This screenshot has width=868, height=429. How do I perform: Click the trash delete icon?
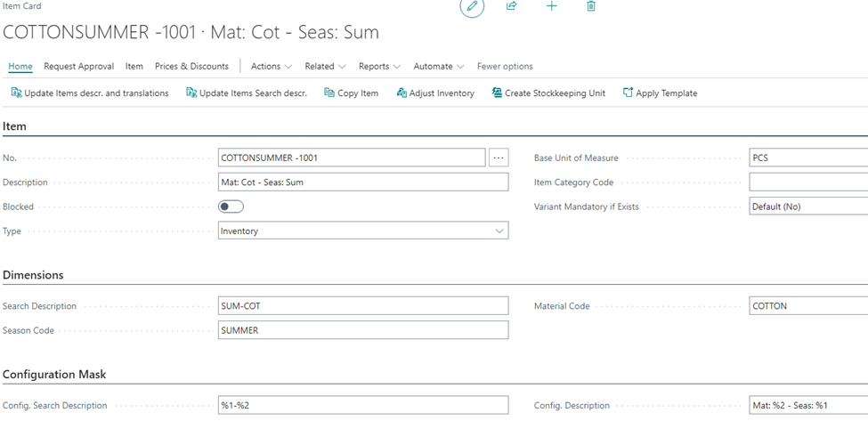[x=591, y=6]
